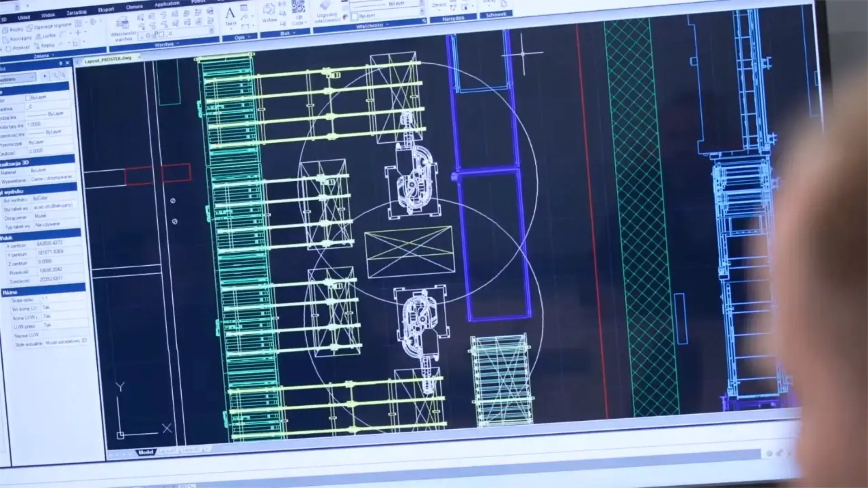Click the Narzędzia panel title
This screenshot has height=488, width=868.
pos(453,19)
